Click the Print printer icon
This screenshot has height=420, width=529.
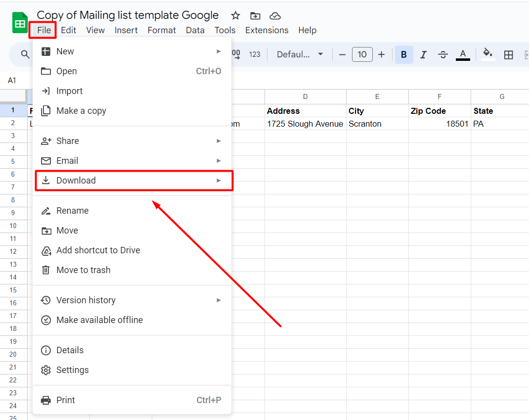pos(46,400)
